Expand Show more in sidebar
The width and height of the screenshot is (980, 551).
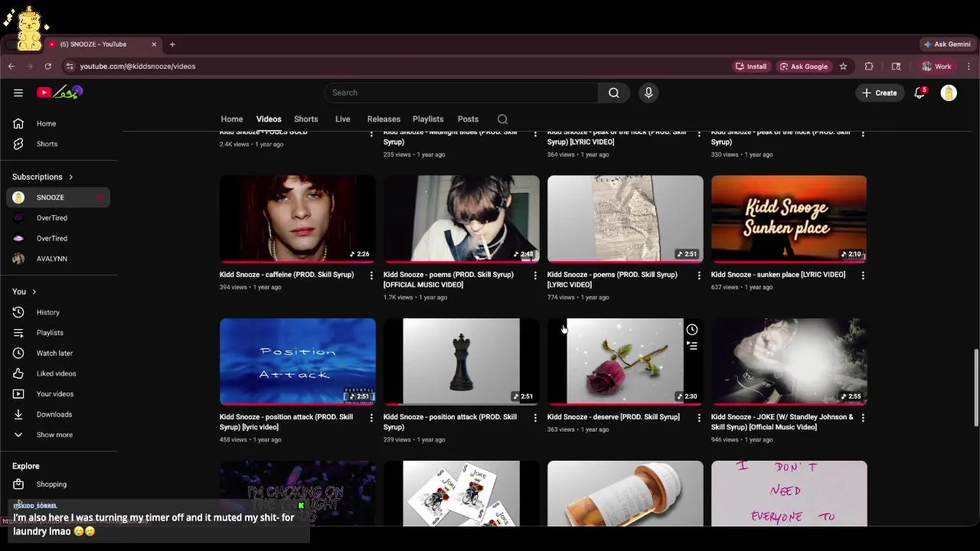pos(58,435)
